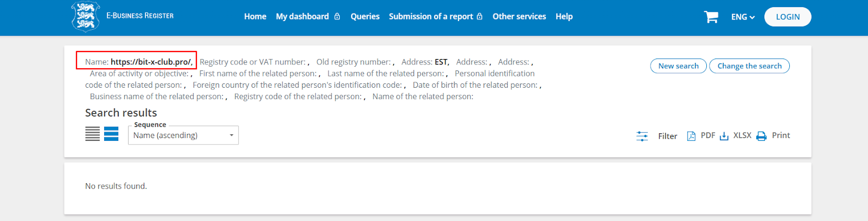Click the My dashboard lock icon
The width and height of the screenshot is (868, 221).
click(x=337, y=17)
